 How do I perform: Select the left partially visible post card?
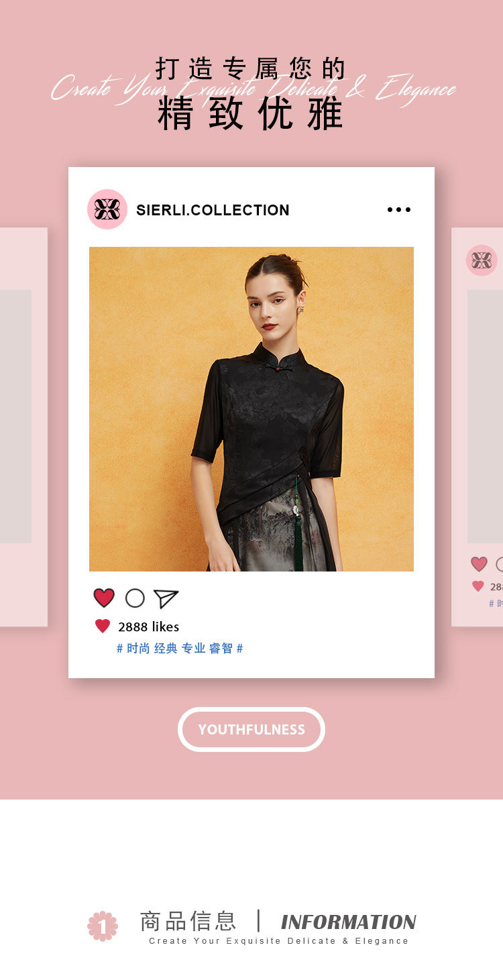tap(23, 427)
